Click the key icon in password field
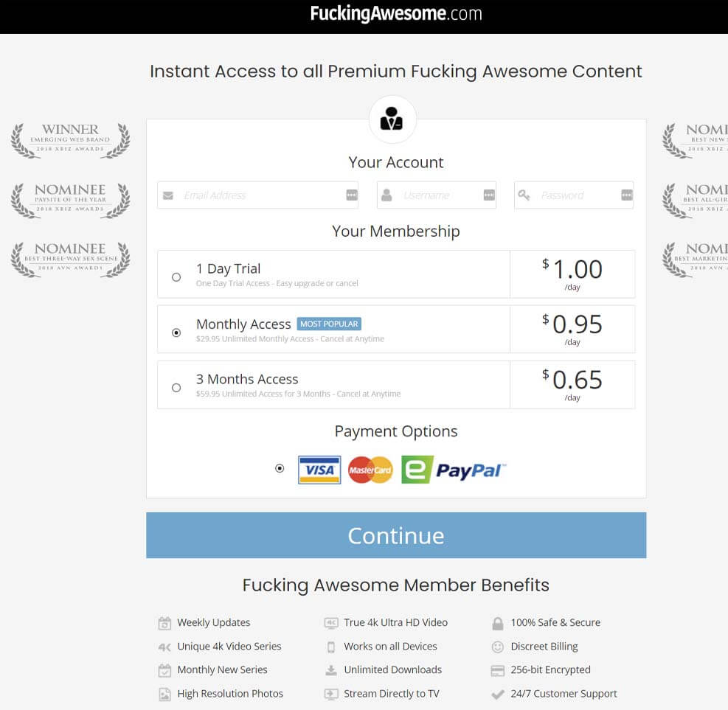728x710 pixels. [x=524, y=195]
